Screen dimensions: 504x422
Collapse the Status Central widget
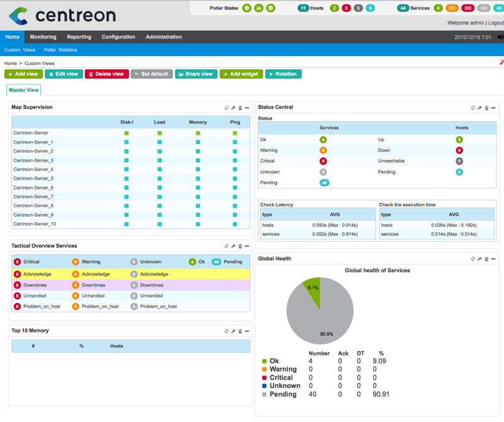point(494,108)
